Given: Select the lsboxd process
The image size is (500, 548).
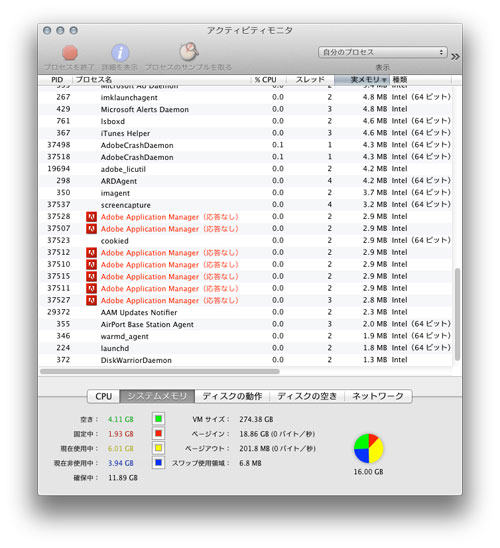Looking at the screenshot, I should pyautogui.click(x=245, y=121).
